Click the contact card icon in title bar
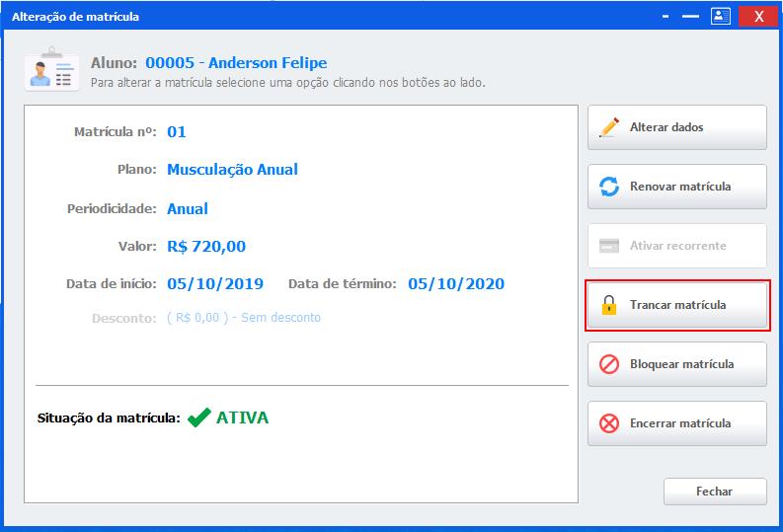Image resolution: width=783 pixels, height=532 pixels. tap(720, 16)
